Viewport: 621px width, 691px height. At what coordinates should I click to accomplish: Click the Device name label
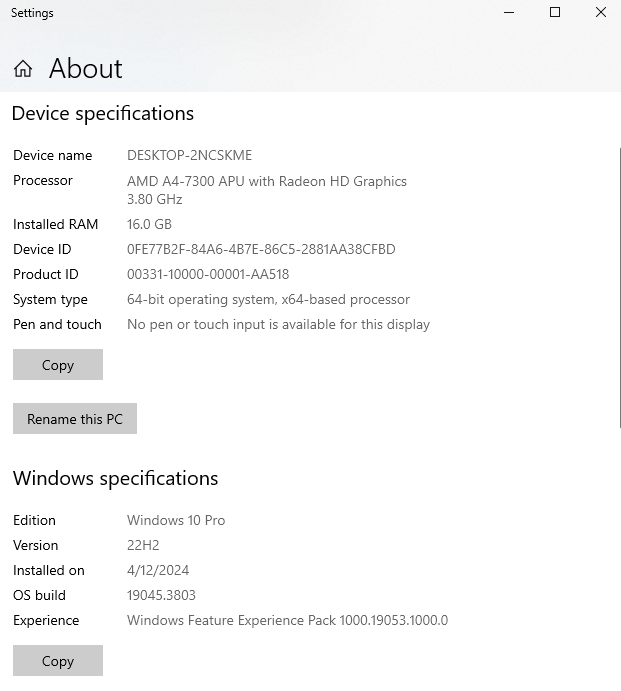(x=53, y=155)
